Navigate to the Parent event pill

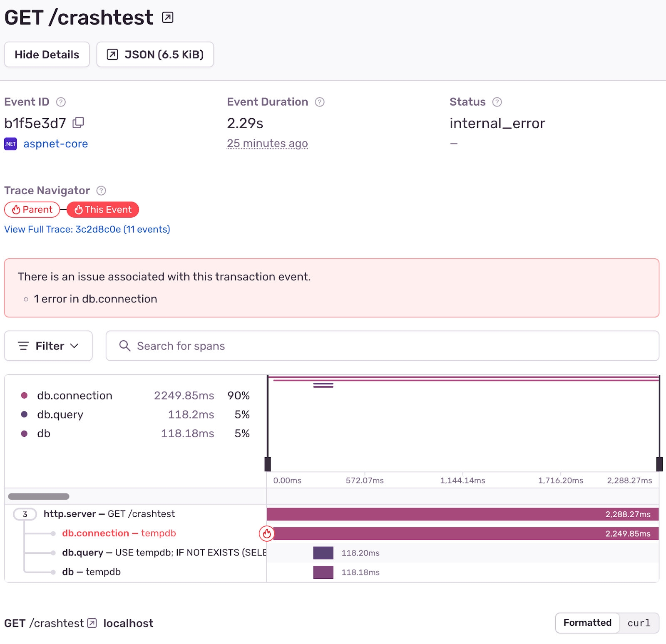point(32,209)
